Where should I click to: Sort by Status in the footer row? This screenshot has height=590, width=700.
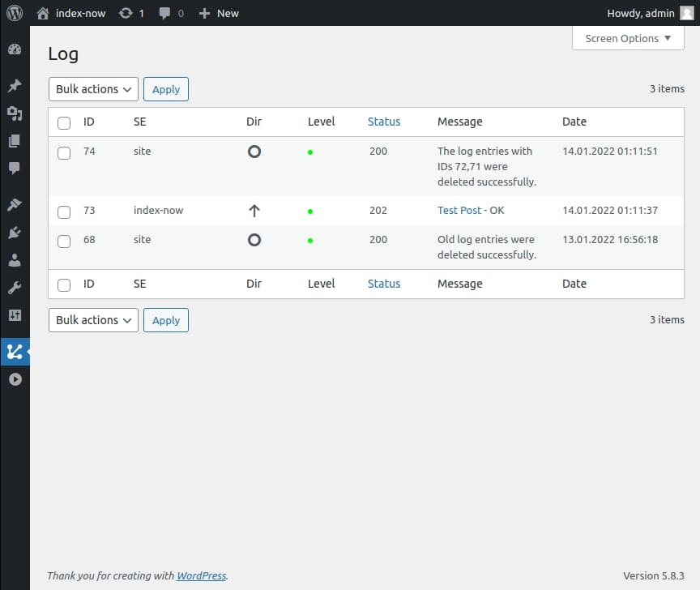click(x=384, y=284)
